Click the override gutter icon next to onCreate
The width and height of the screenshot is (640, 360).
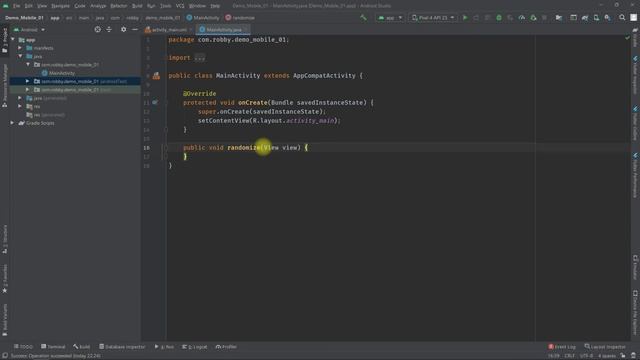click(155, 102)
